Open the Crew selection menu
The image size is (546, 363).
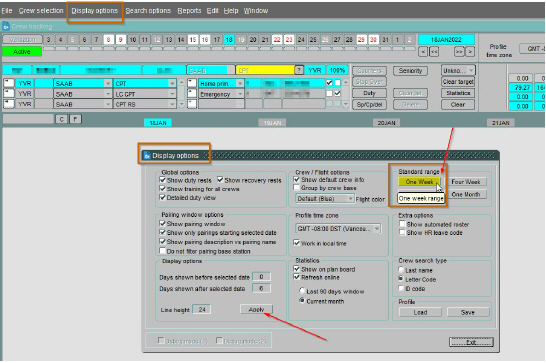tap(41, 11)
